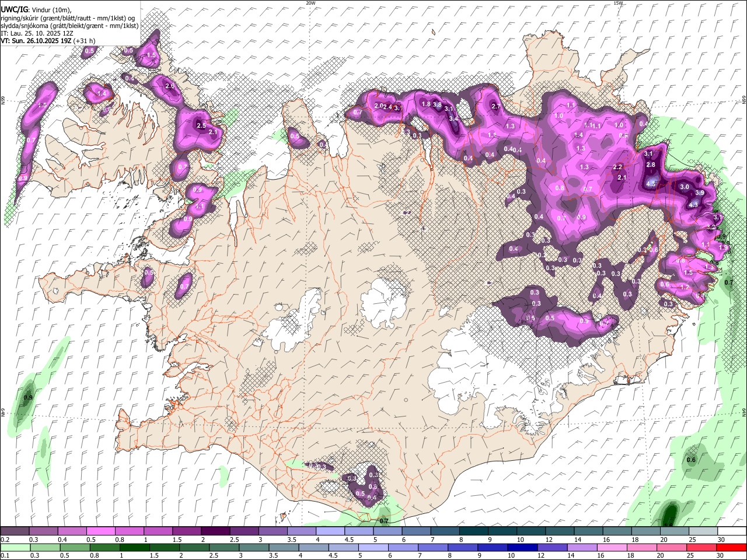Screen dimensions: 747x560
Task: Click the 3.9 value near the east coast
Action: click(x=700, y=192)
